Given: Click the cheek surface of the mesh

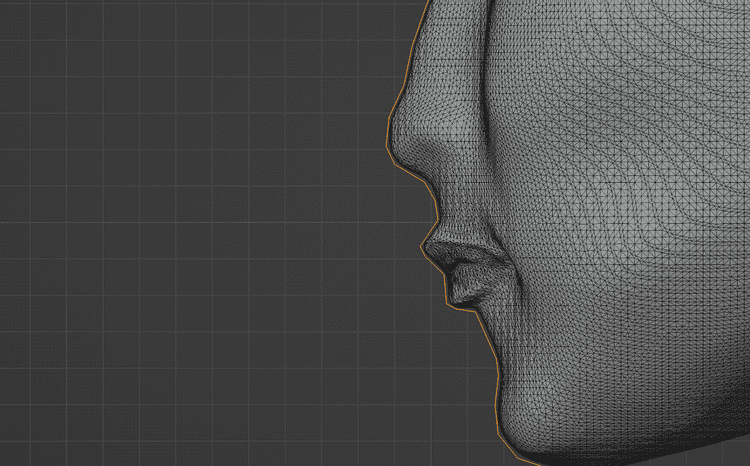Looking at the screenshot, I should coord(620,200).
